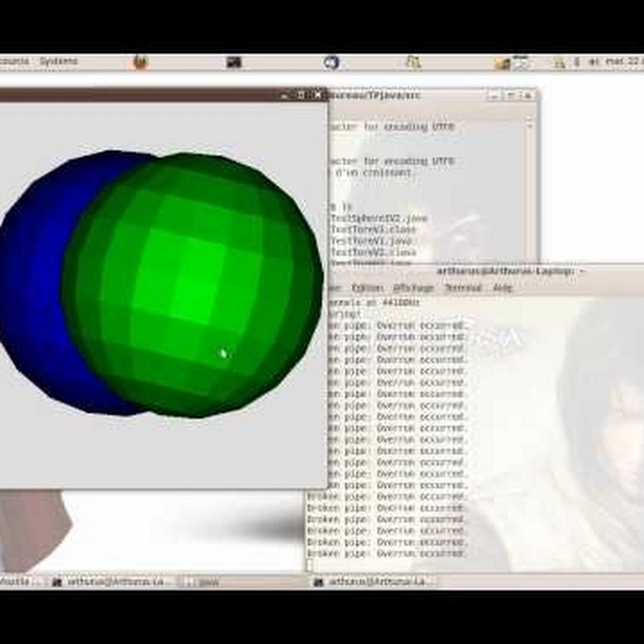Viewport: 644px width, 644px height.
Task: Click the date and time clock in panel
Action: tap(621, 62)
